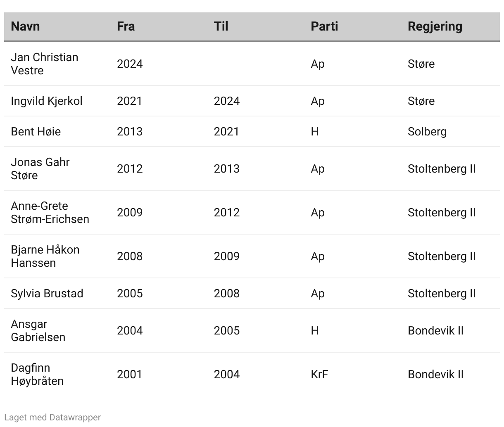The width and height of the screenshot is (504, 427).
Task: Open the Laget med Datawrapper link
Action: tap(52, 418)
